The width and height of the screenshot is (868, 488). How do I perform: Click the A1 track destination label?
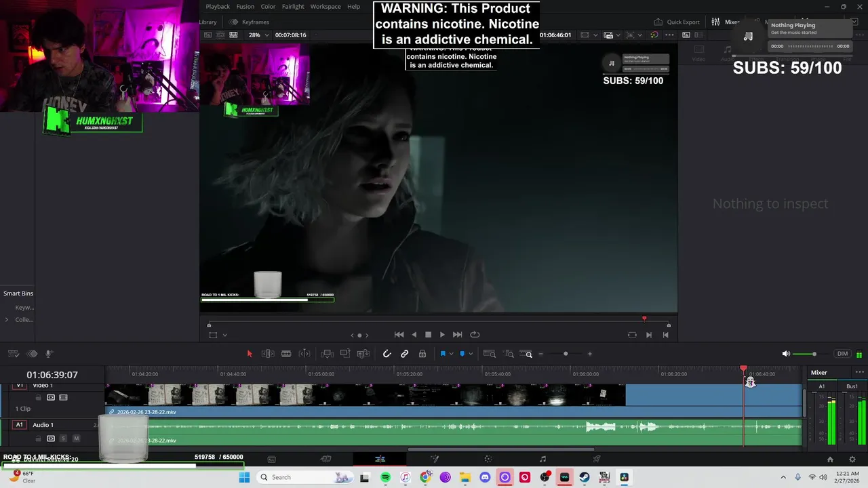[x=20, y=425]
